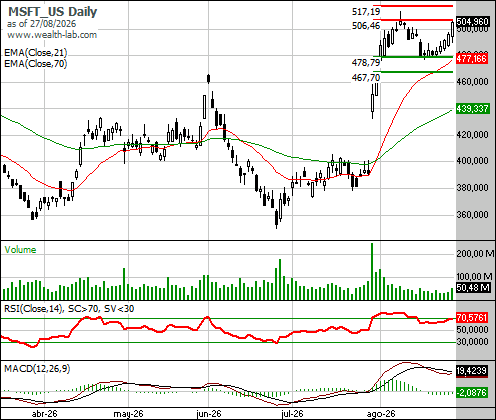This screenshot has width=496, height=420.
Task: Click the 460,000 price axis label
Action: 472,81
